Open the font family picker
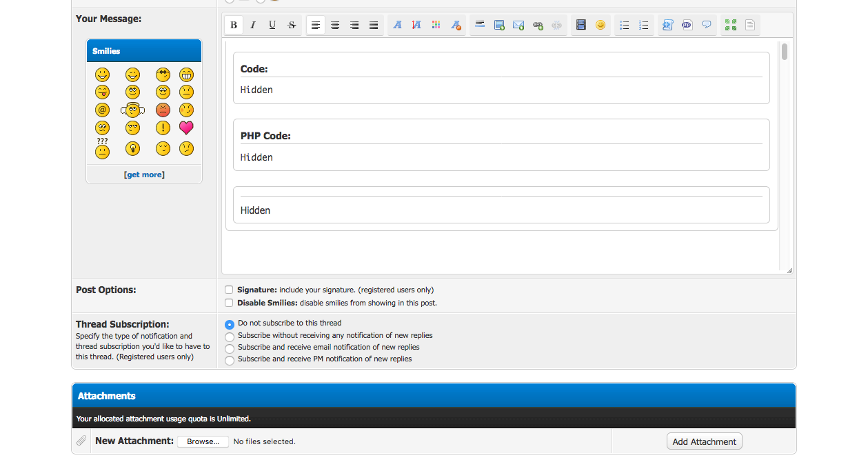The image size is (868, 460). pyautogui.click(x=397, y=26)
